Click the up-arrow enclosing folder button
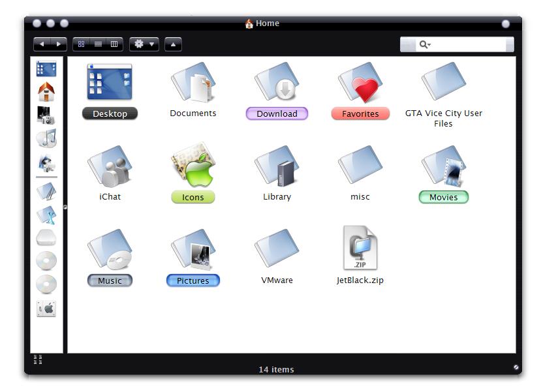The width and height of the screenshot is (541, 392). click(x=173, y=44)
